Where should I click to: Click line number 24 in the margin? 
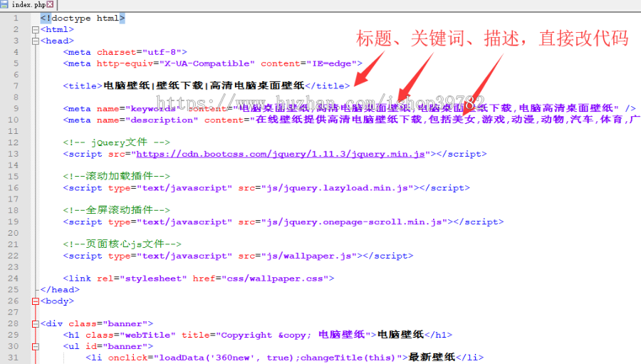(x=13, y=278)
